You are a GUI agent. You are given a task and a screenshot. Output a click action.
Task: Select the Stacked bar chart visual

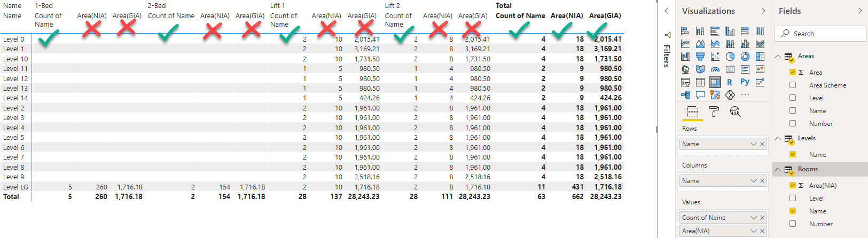click(685, 31)
